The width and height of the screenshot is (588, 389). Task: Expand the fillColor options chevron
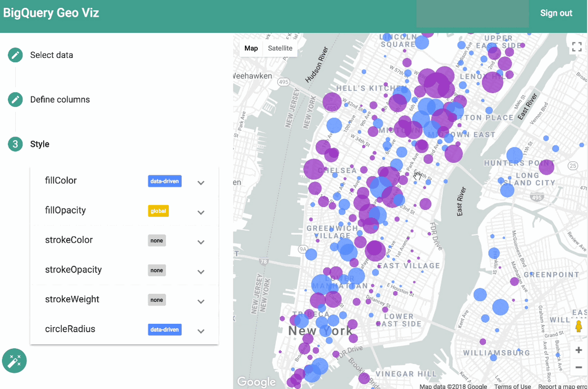[201, 182]
